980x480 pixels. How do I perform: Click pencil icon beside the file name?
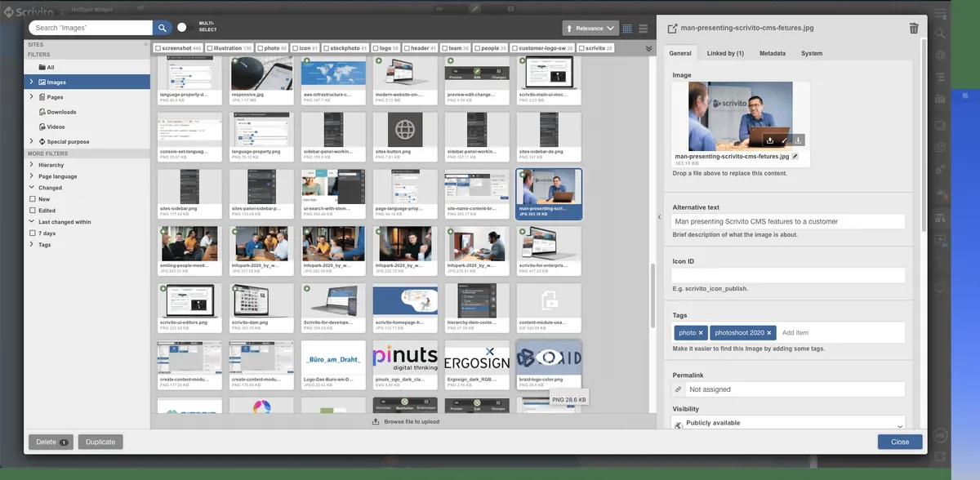795,156
